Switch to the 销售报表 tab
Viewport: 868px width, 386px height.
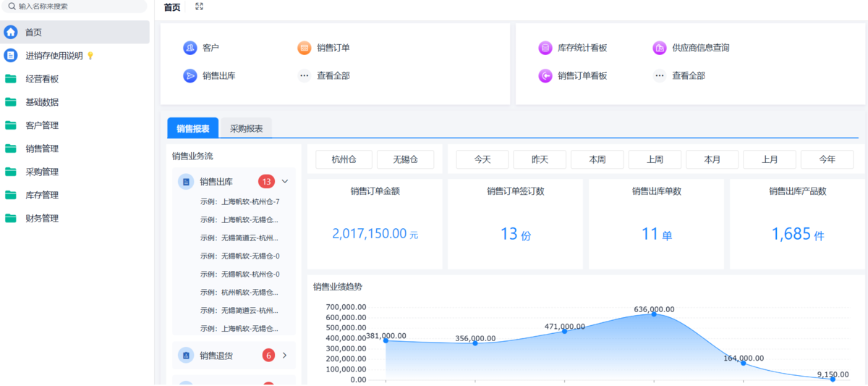(193, 128)
